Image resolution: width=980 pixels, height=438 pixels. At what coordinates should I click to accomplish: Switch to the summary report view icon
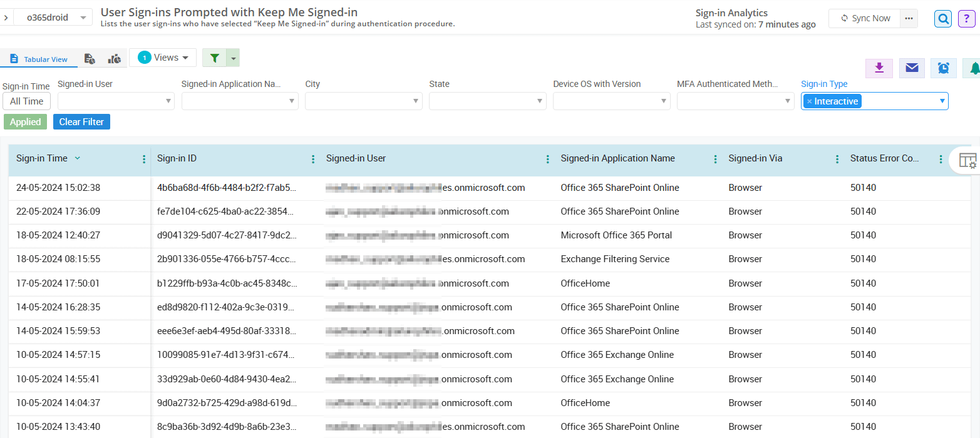click(90, 59)
